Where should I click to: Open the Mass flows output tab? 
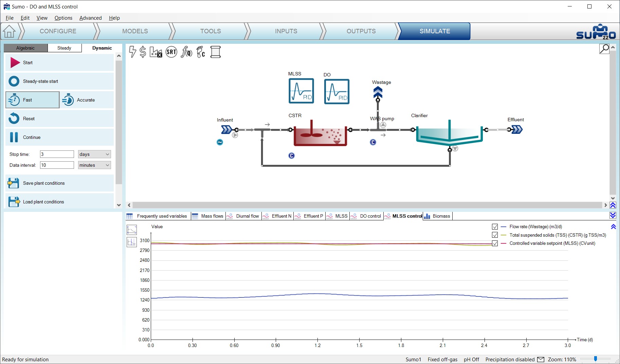tap(208, 216)
